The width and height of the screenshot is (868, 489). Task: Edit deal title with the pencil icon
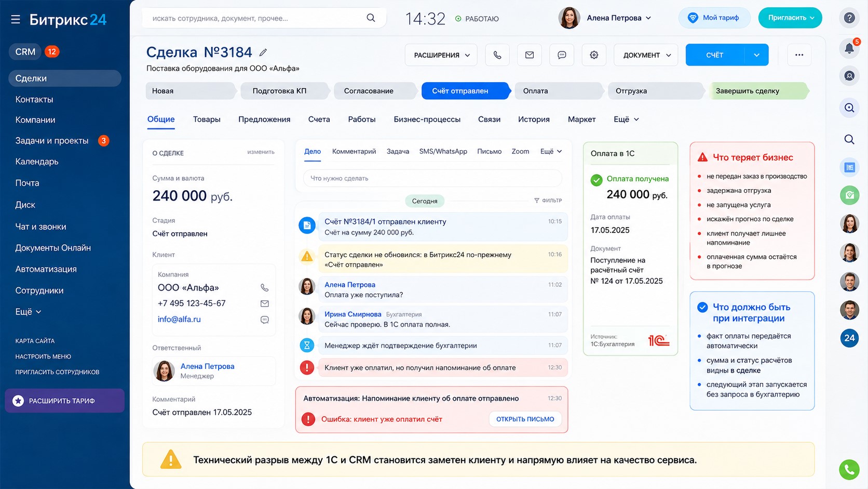pos(263,52)
